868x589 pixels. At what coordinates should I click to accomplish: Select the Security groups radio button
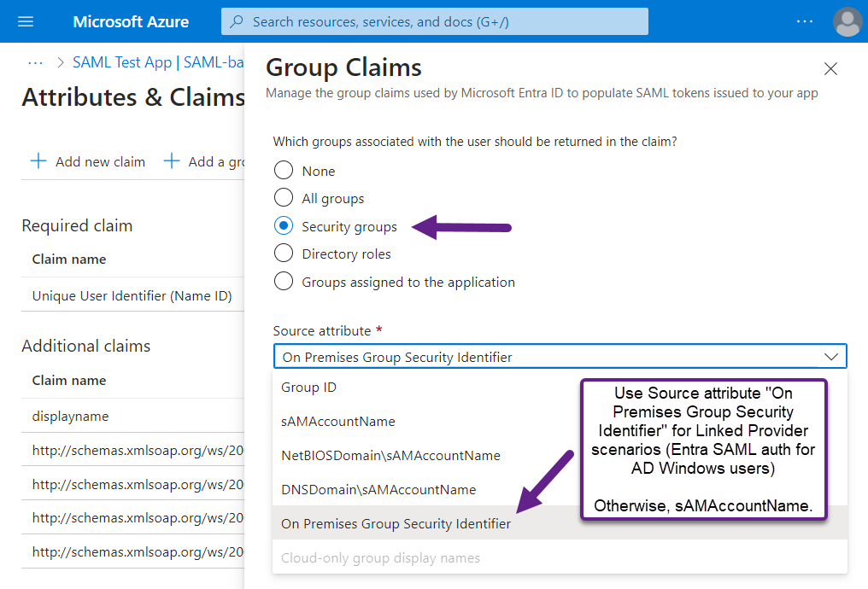coord(284,225)
